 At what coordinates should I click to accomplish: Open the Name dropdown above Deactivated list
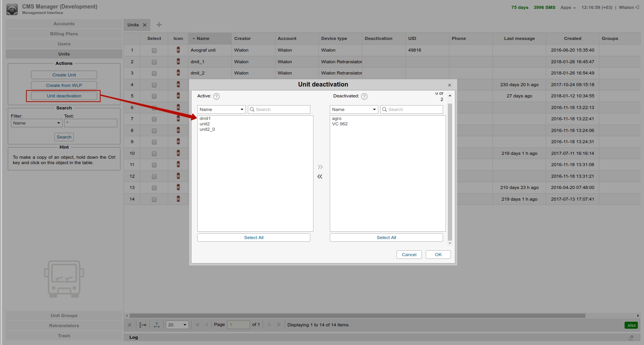[353, 109]
